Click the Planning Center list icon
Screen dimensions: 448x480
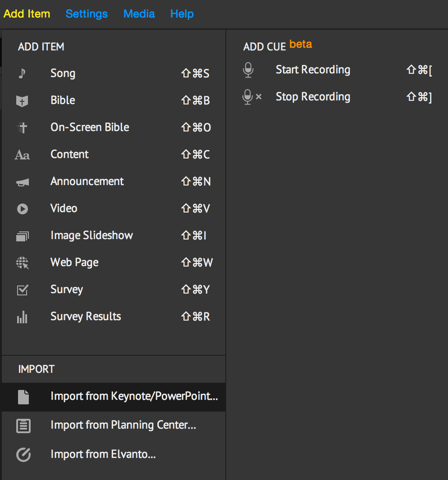(x=23, y=426)
